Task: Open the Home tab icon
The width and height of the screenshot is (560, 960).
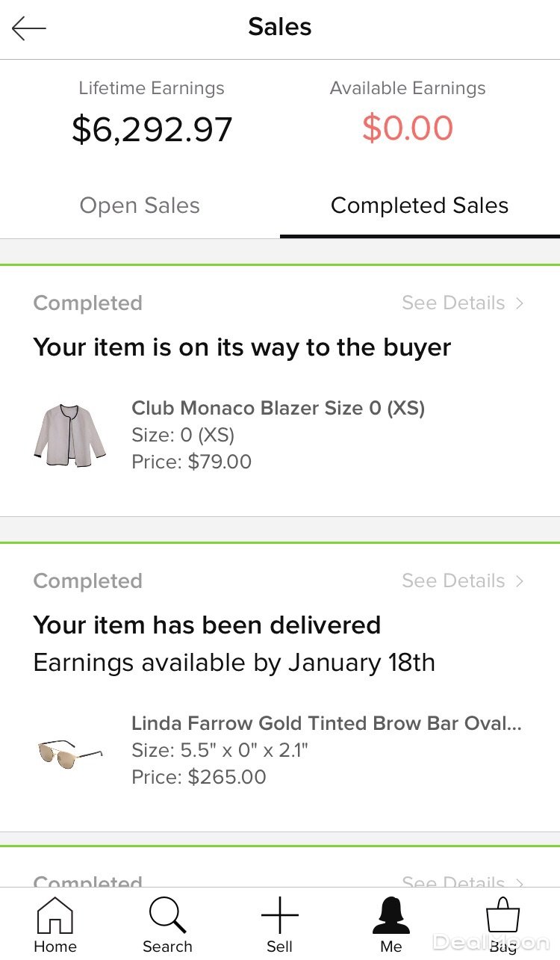Action: (x=55, y=916)
